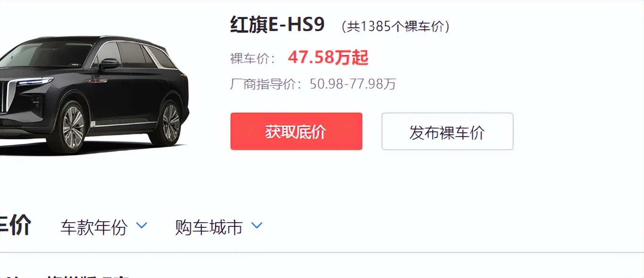Click the 厂商指导价 label
This screenshot has height=278, width=644.
point(266,84)
